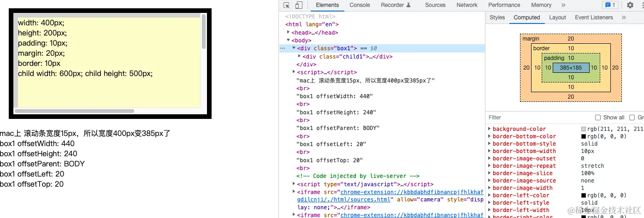Click the border-image-repeat value stretch
Image resolution: width=644 pixels, height=218 pixels.
(592, 166)
